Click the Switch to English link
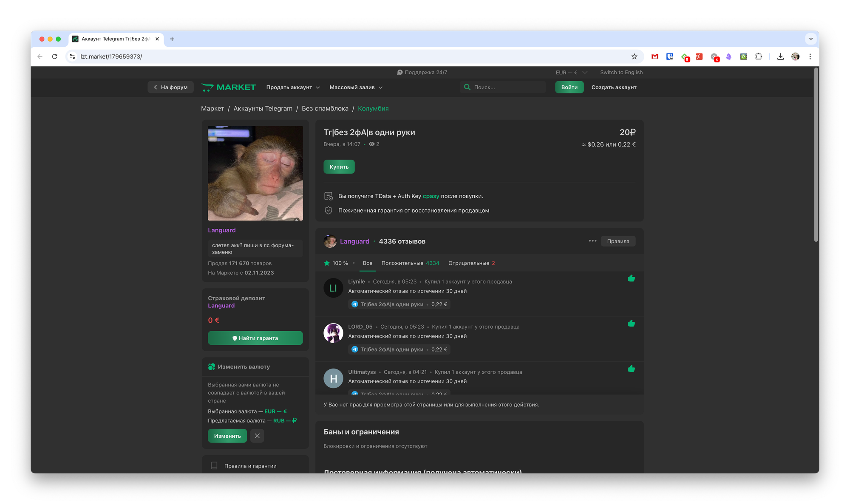Screen dimensions: 850x504 [x=621, y=73]
